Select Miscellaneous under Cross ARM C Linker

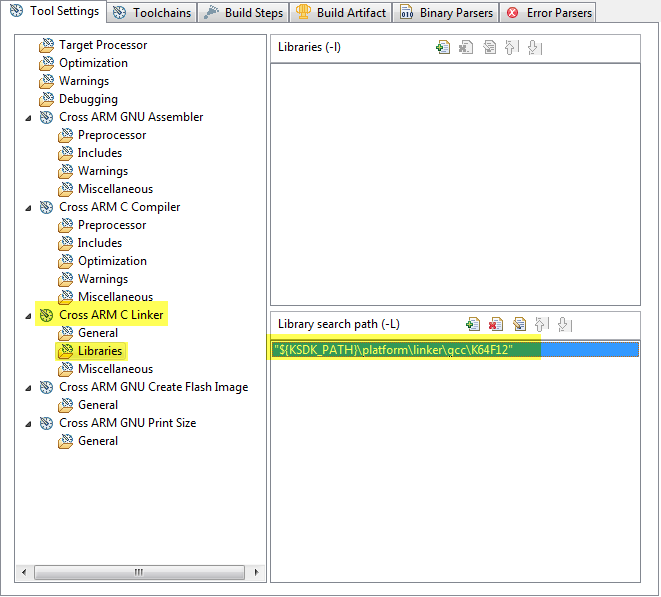tap(115, 369)
